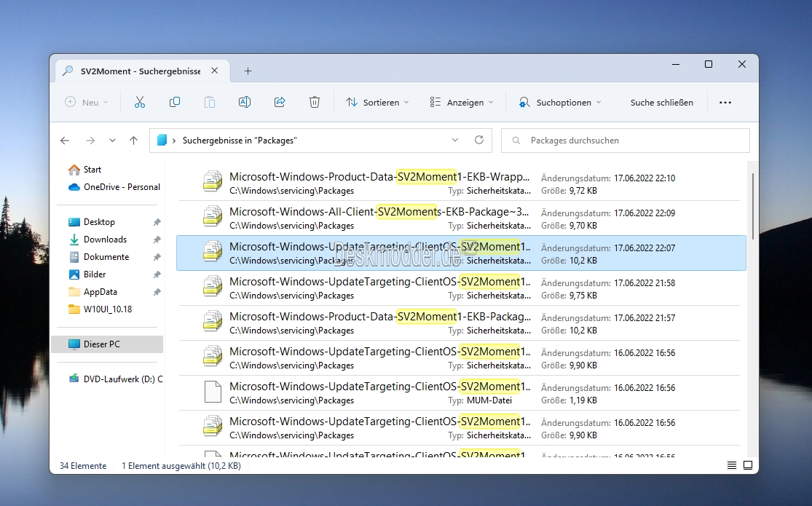
Task: Select the Product-Data-SV2Moment1-EKB-Packag... file
Action: (x=461, y=323)
